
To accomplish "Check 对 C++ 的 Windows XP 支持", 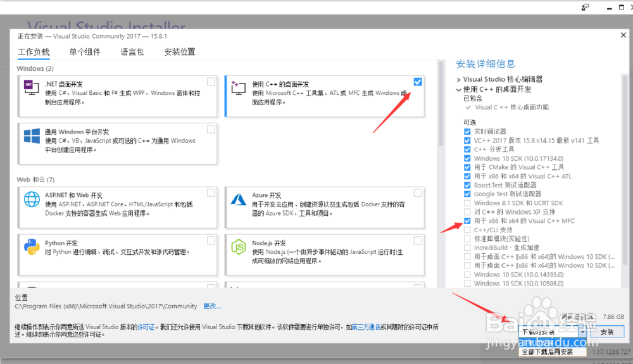I will coord(467,212).
